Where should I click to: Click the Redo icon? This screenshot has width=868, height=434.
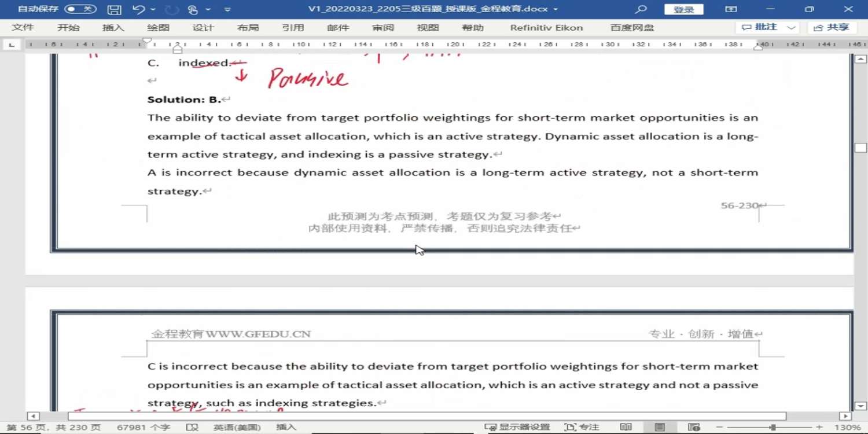172,9
